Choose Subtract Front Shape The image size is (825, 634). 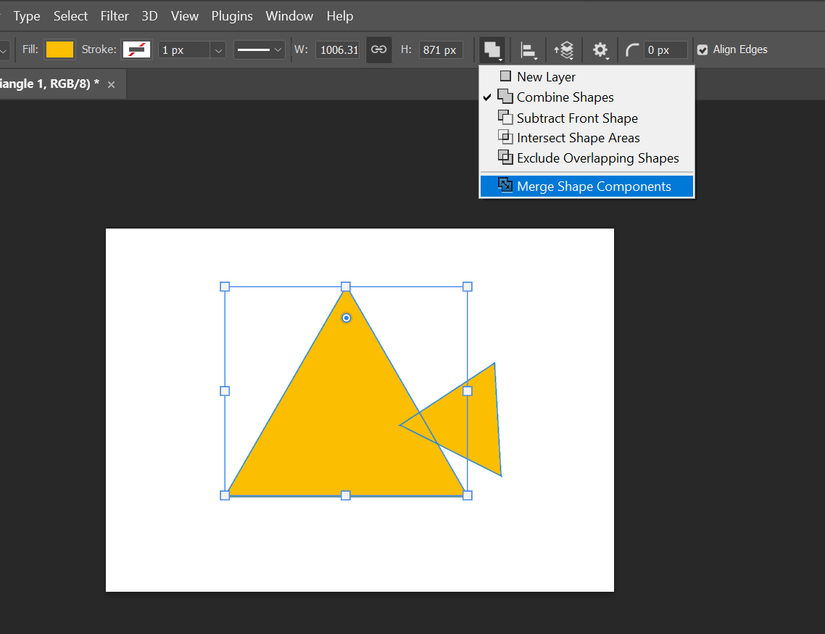(567, 117)
